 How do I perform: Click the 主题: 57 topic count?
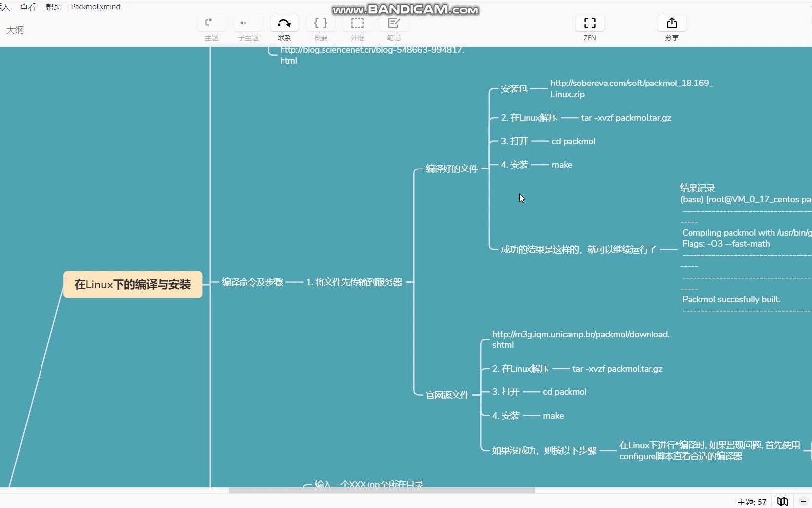coord(752,502)
